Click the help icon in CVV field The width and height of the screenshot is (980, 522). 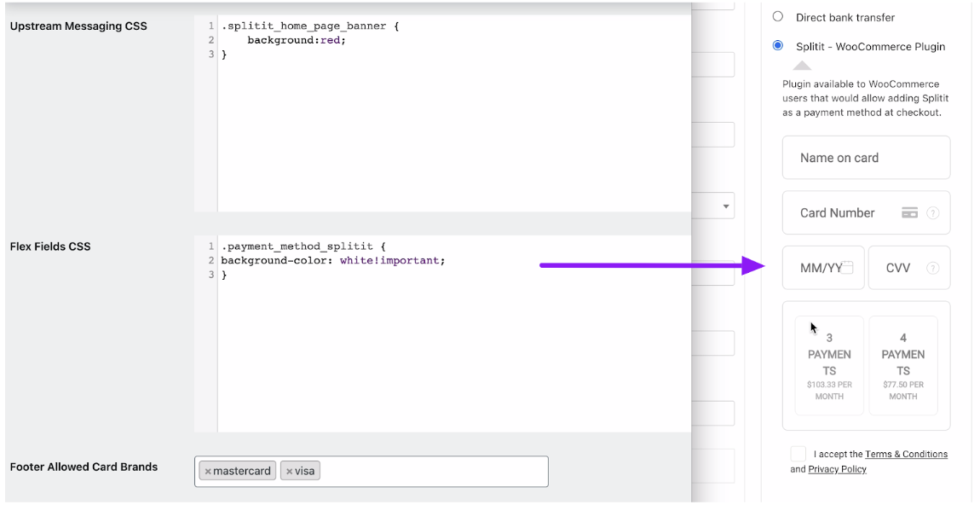[932, 268]
